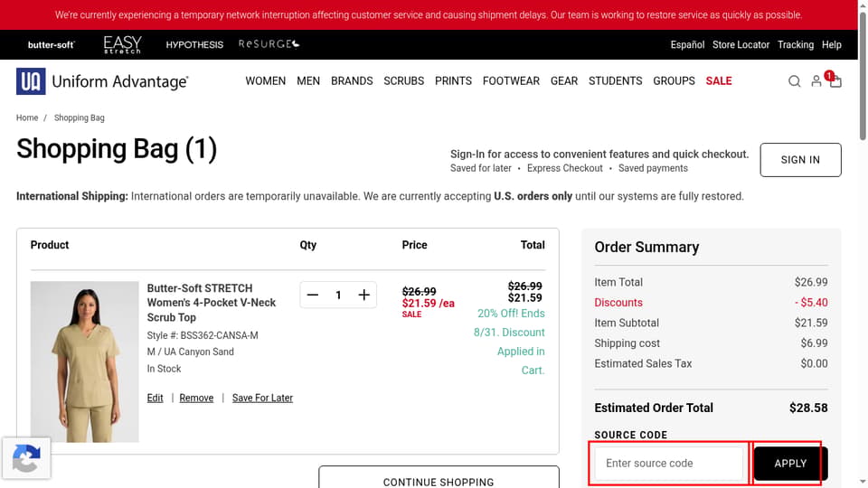This screenshot has height=488, width=868.
Task: Click the scrub top product thumbnail
Action: point(85,361)
